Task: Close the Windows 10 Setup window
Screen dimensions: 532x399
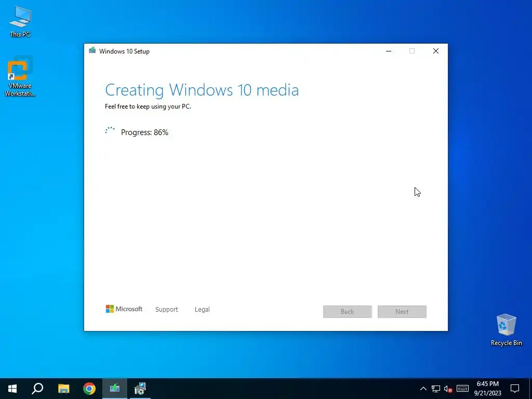Action: pyautogui.click(x=436, y=51)
